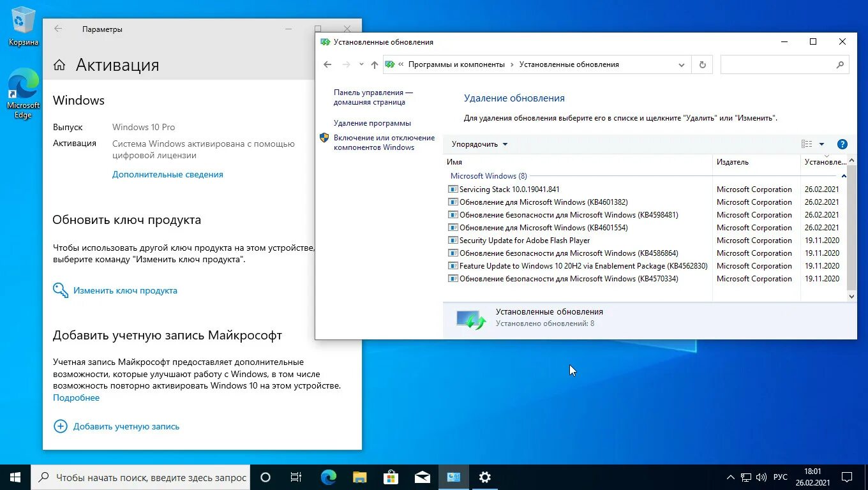This screenshot has width=868, height=490.
Task: Go back in the Settings window
Action: (58, 29)
